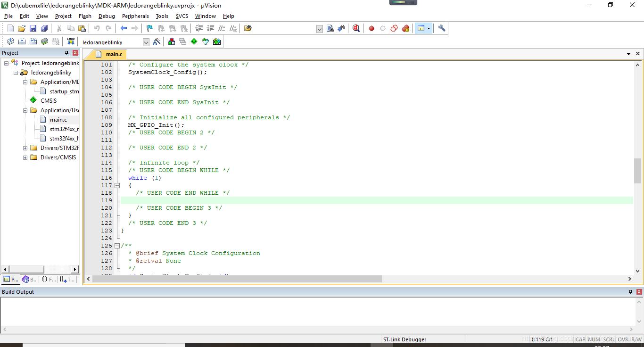The image size is (644, 347).
Task: Click the MX_GPIO_Init(); code line
Action: click(x=156, y=125)
